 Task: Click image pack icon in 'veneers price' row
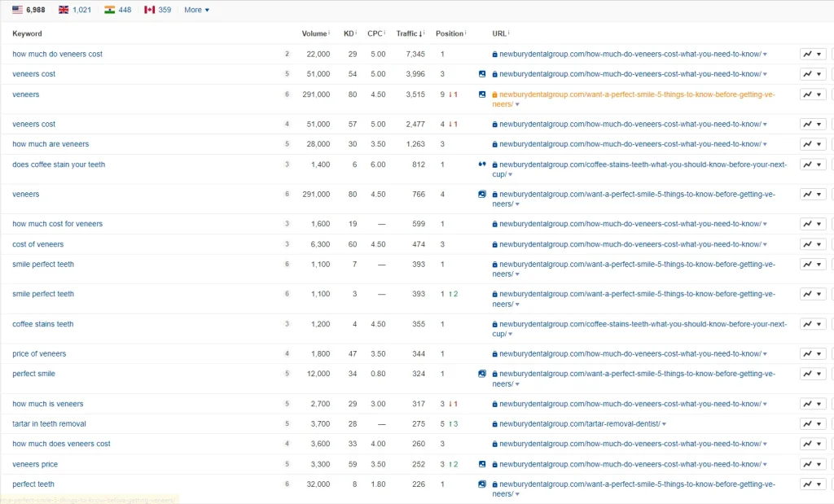(x=482, y=464)
